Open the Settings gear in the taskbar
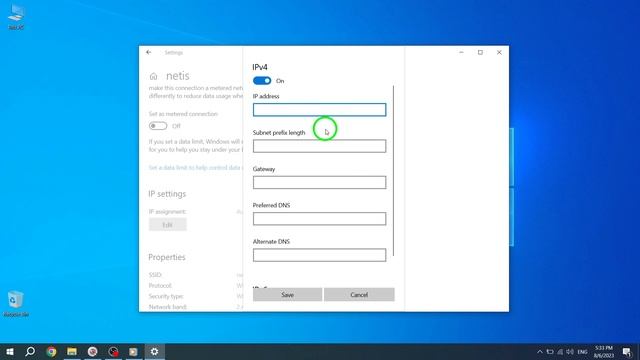This screenshot has height=360, width=640. pyautogui.click(x=154, y=351)
